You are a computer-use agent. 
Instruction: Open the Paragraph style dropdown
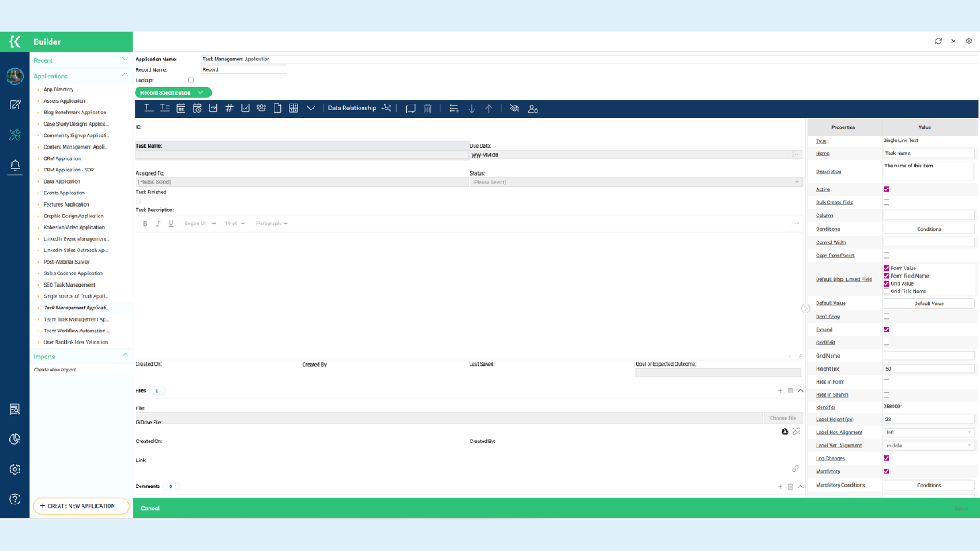pyautogui.click(x=272, y=224)
